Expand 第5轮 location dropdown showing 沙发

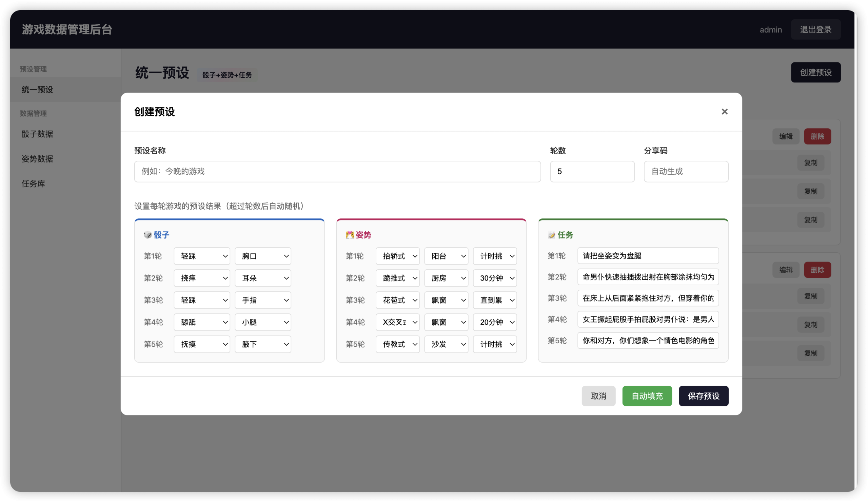(x=446, y=344)
